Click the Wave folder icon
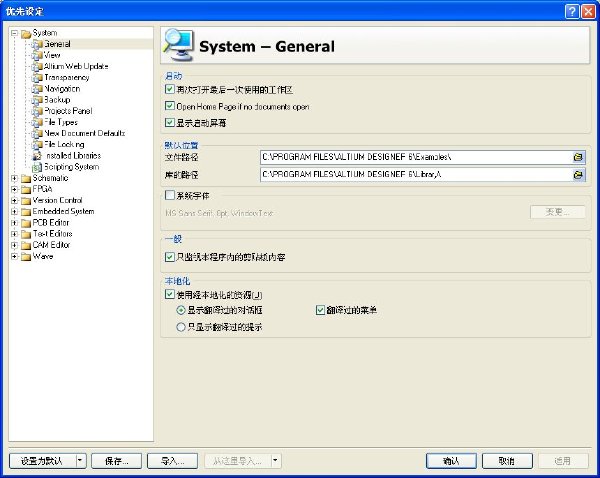The image size is (600, 478). click(26, 256)
